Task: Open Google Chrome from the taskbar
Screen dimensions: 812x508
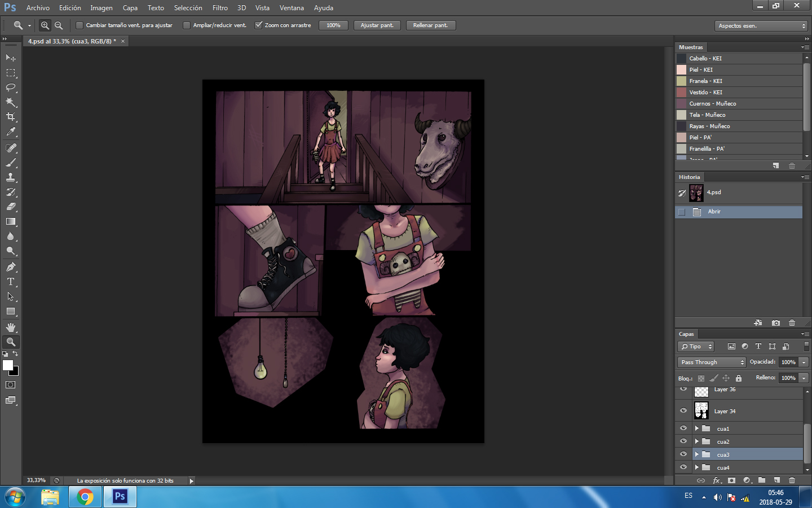Action: 85,497
